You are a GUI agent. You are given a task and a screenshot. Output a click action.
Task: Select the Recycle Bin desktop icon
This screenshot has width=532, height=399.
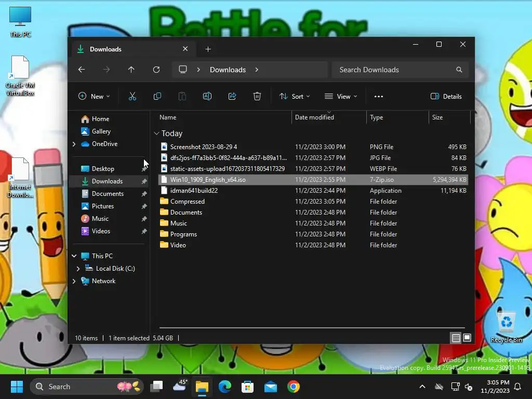[507, 327]
